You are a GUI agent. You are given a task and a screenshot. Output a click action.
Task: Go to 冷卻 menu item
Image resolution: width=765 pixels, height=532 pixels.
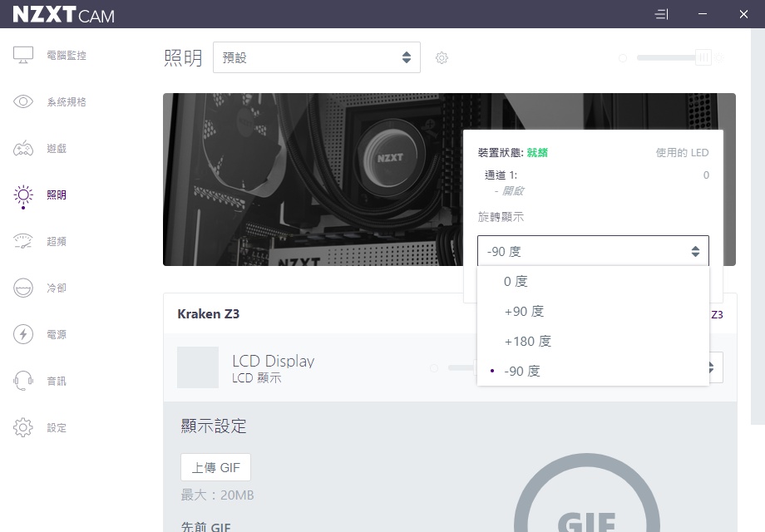click(57, 288)
